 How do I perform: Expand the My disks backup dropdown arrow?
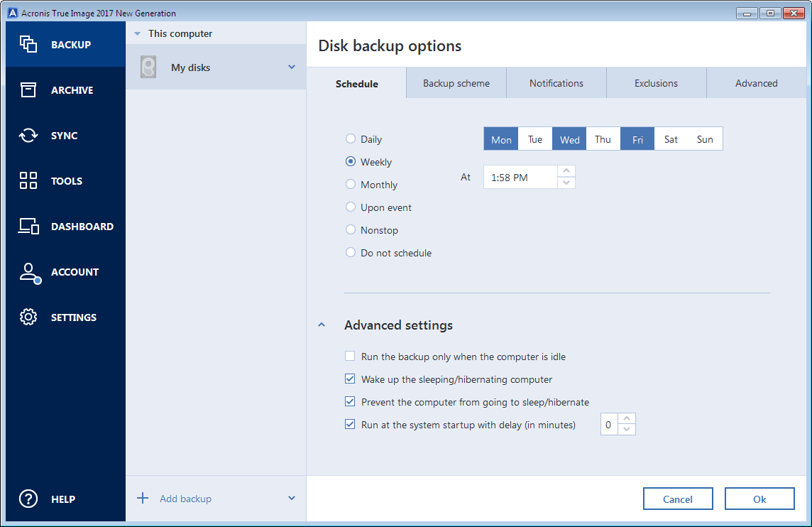coord(292,67)
